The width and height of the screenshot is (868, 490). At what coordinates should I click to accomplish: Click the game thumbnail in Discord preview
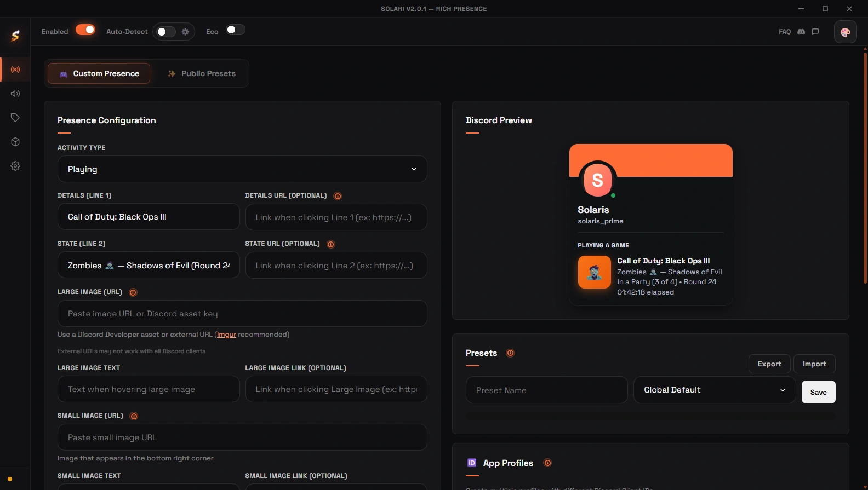click(595, 272)
